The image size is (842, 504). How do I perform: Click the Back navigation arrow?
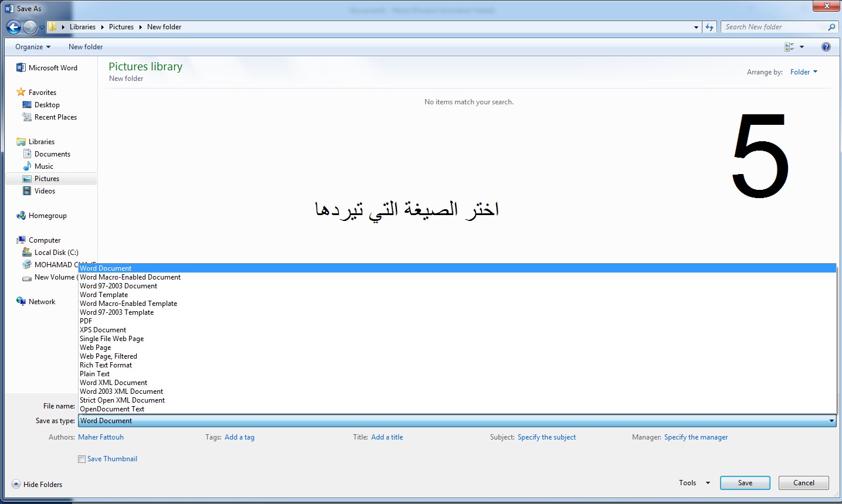(13, 27)
